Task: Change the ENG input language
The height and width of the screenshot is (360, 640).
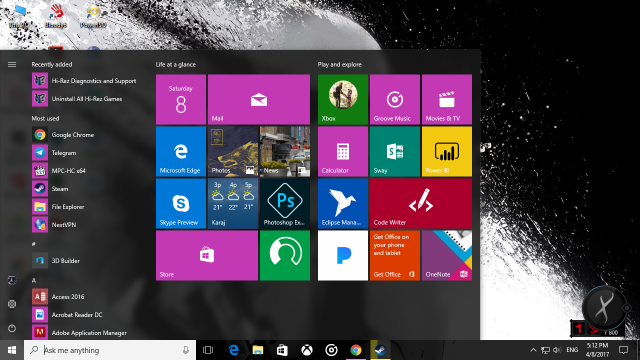Action: click(572, 350)
